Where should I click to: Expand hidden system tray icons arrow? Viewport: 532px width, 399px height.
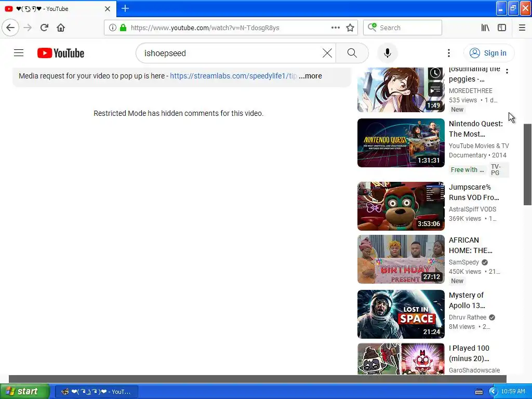click(493, 392)
